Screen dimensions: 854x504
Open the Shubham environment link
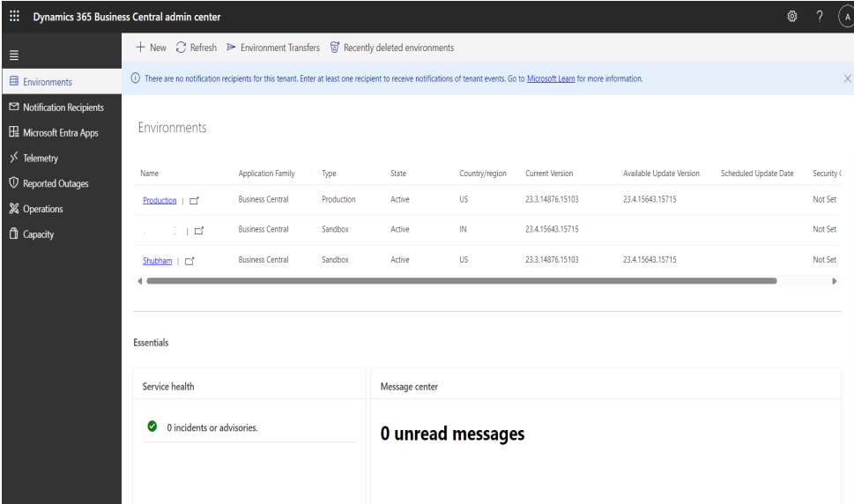[158, 261]
